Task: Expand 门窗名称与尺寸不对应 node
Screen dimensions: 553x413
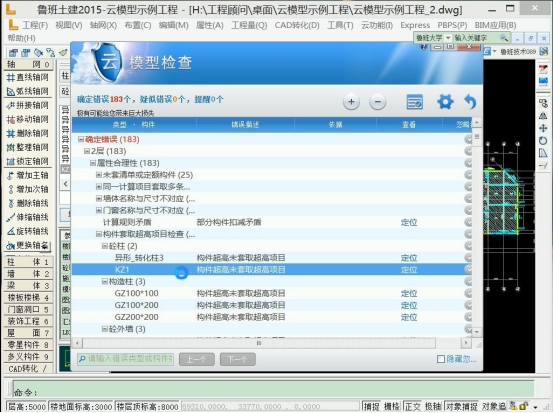Action: [x=99, y=211]
